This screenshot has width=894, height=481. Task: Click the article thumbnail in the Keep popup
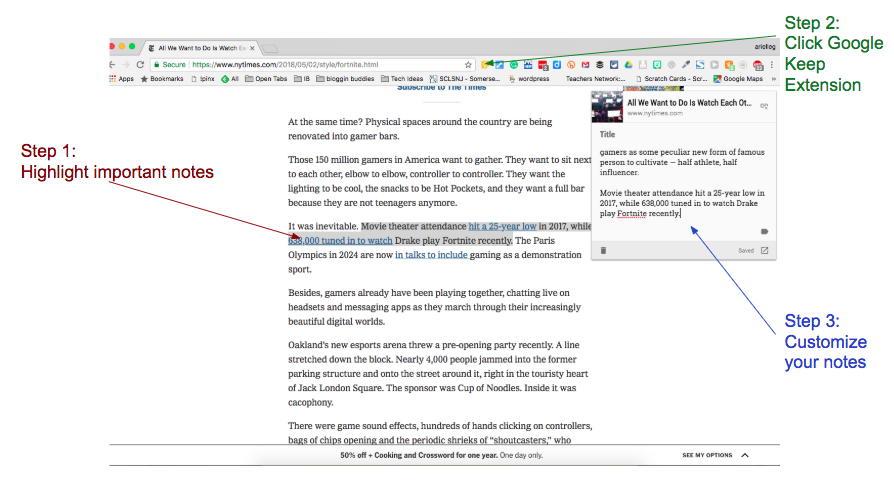(x=607, y=107)
